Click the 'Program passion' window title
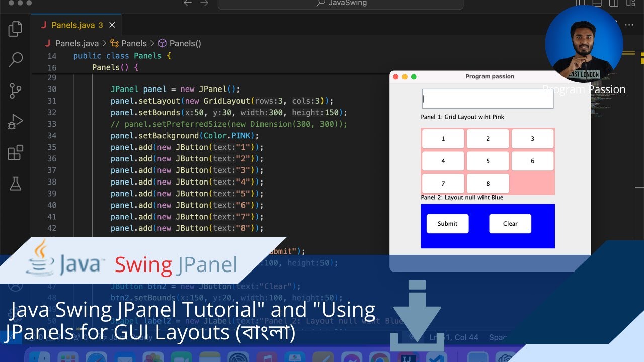This screenshot has height=362, width=644. coord(490,76)
